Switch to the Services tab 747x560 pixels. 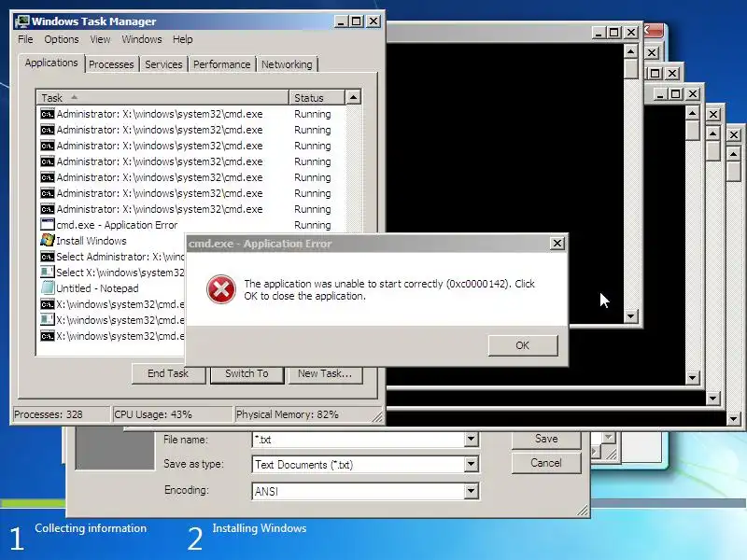tap(163, 64)
